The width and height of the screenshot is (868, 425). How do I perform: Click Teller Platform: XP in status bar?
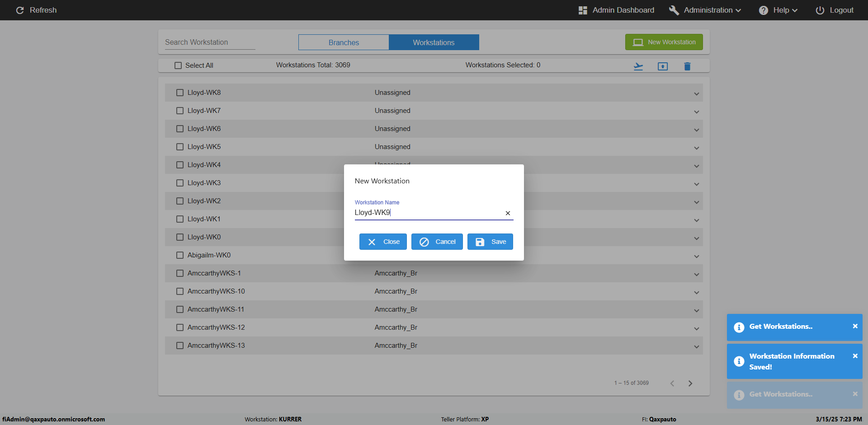click(x=465, y=419)
